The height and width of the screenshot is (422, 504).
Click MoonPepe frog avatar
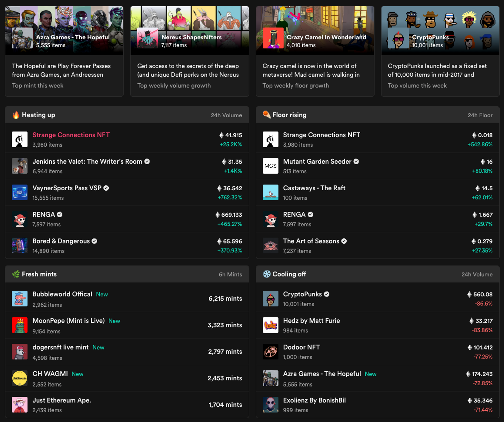click(20, 325)
